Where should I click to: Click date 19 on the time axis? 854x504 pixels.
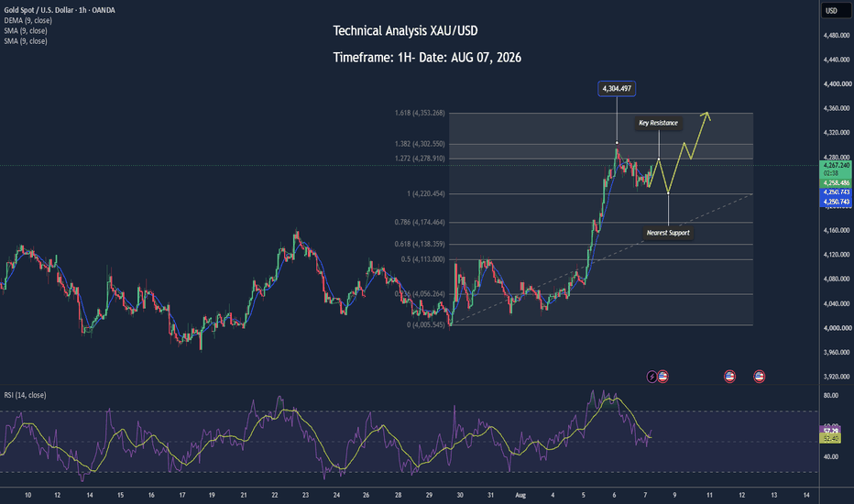click(x=212, y=495)
